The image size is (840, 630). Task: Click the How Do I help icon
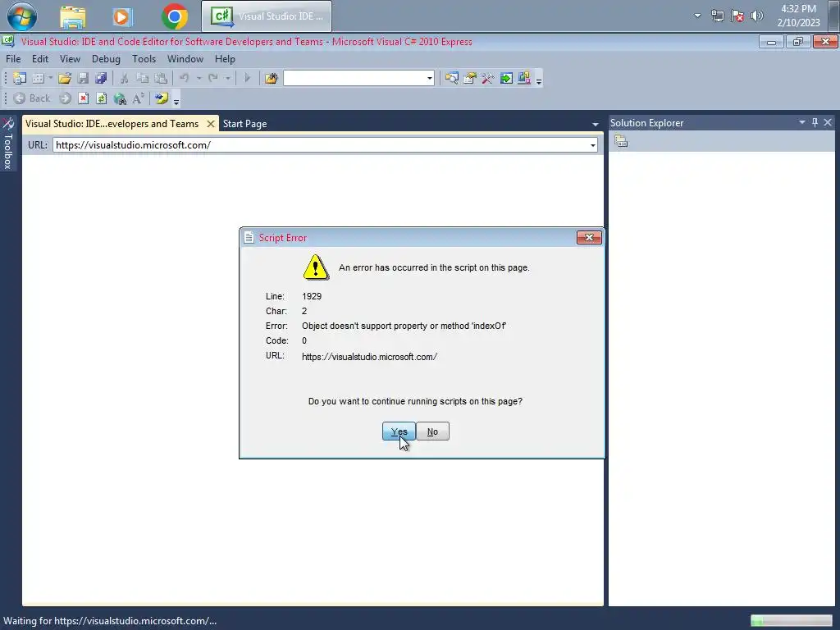(162, 98)
